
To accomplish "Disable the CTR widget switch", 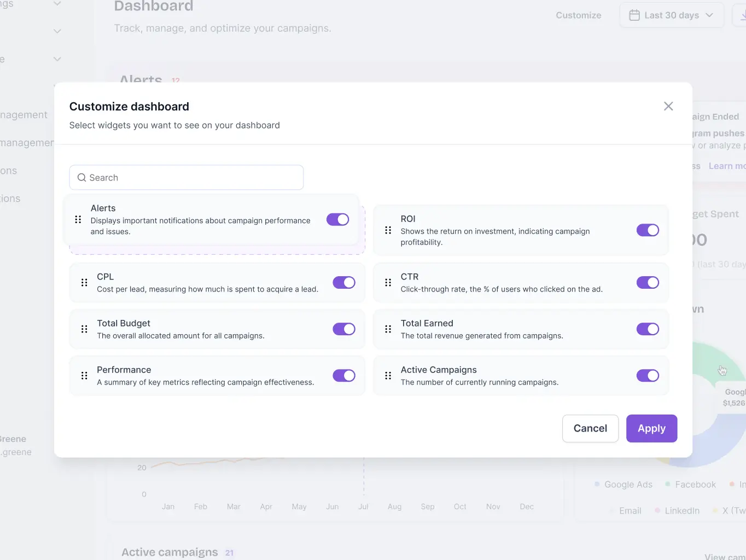I will [x=648, y=282].
